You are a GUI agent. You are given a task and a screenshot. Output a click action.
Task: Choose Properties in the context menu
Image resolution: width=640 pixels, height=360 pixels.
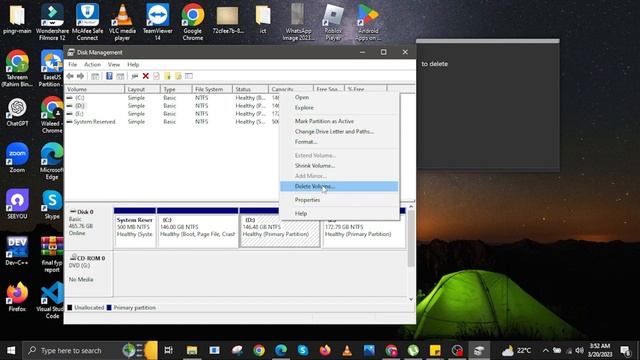[x=339, y=200]
